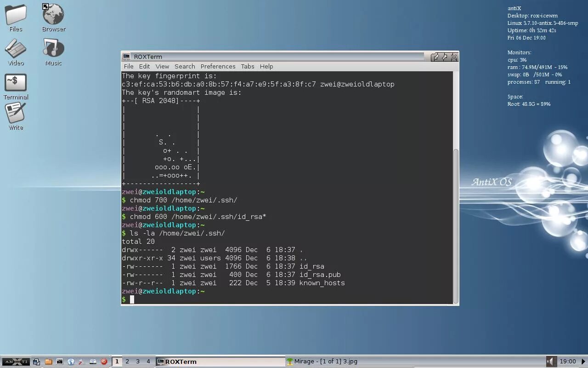Click the 'chmod 700 /home/zwei/.ssh/' command

(183, 200)
